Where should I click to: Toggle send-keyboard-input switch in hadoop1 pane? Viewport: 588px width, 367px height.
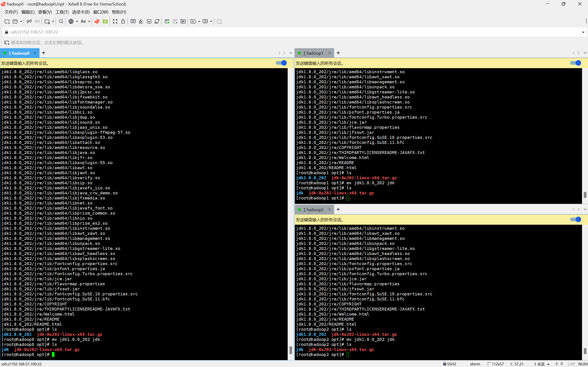pyautogui.click(x=575, y=63)
